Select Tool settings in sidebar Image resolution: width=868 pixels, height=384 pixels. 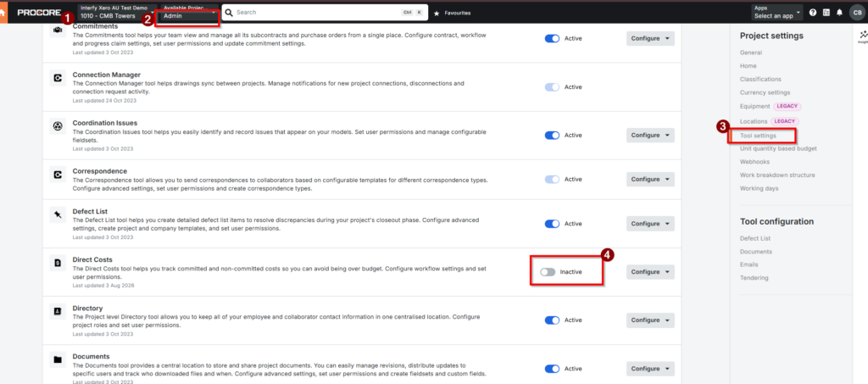(758, 135)
